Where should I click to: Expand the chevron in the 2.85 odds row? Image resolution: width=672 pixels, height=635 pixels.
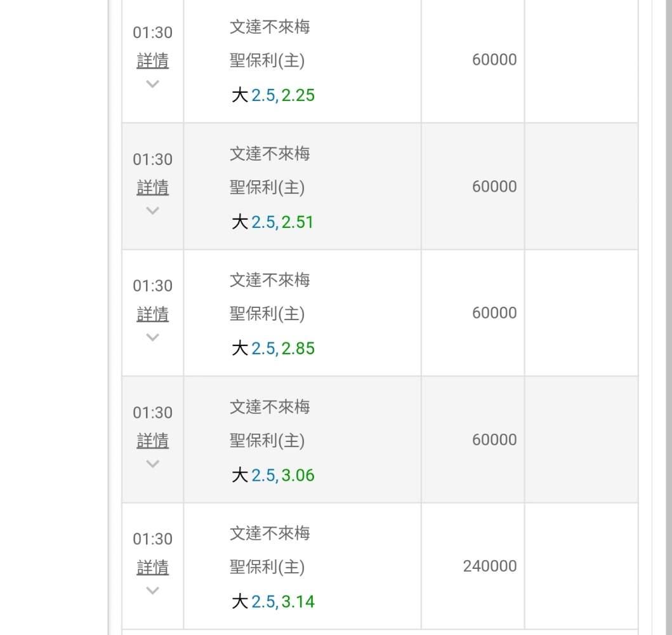click(x=152, y=337)
